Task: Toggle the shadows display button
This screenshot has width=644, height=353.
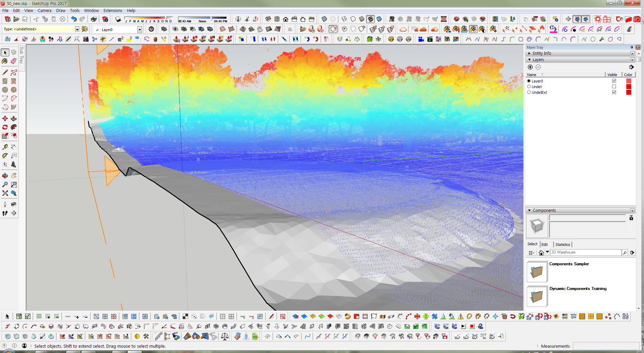Action: pos(118,19)
